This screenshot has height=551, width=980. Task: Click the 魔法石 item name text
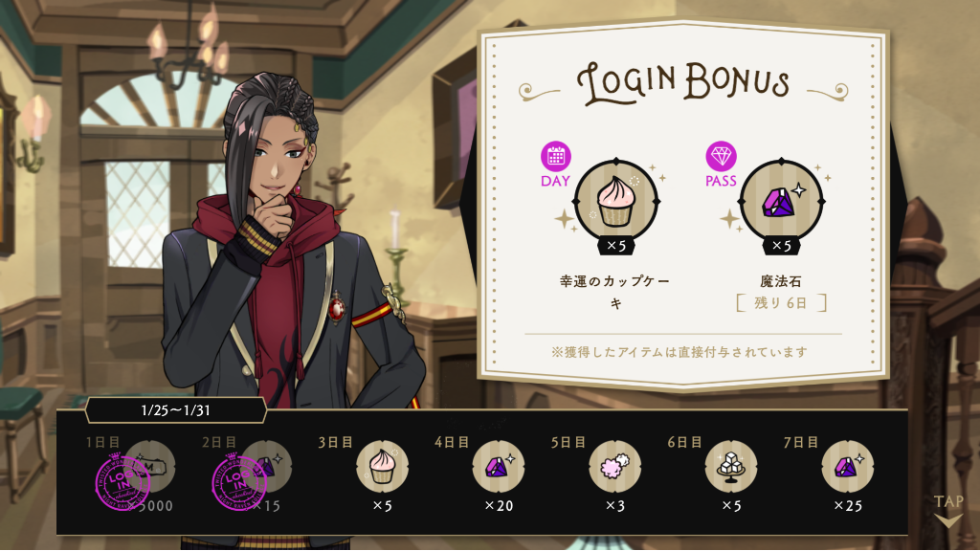(781, 282)
